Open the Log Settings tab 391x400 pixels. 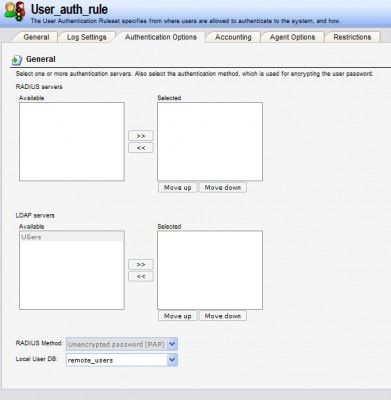pos(87,37)
